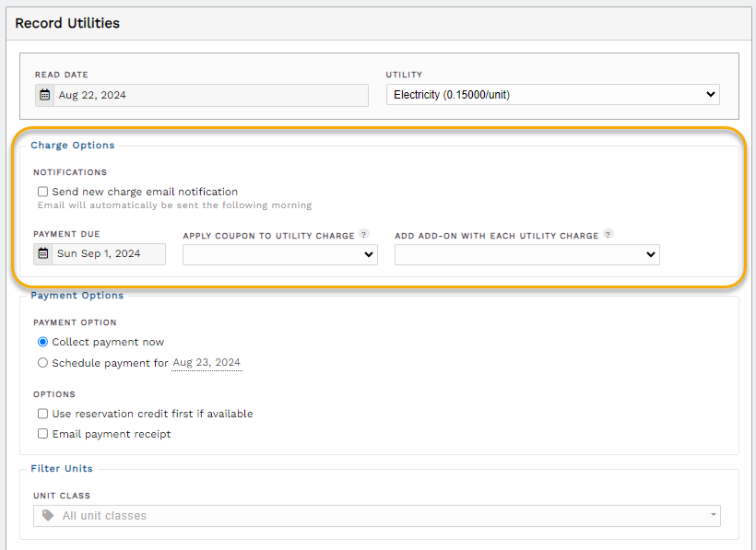Click the Charge Options section heading

tap(73, 145)
